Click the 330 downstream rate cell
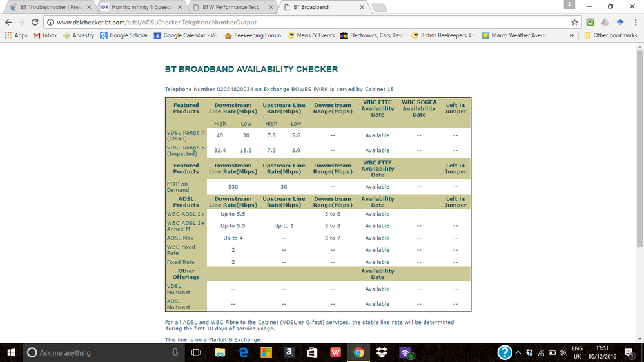This screenshot has width=644, height=362. [233, 187]
